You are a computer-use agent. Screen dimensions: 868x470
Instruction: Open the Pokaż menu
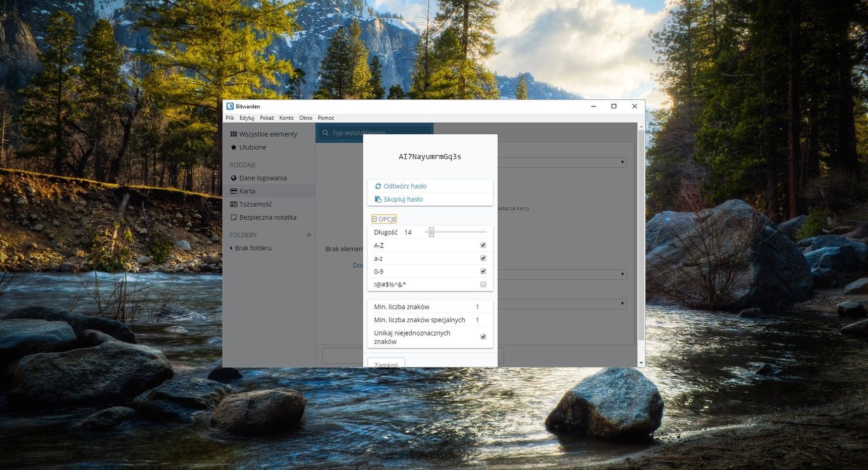pyautogui.click(x=267, y=118)
